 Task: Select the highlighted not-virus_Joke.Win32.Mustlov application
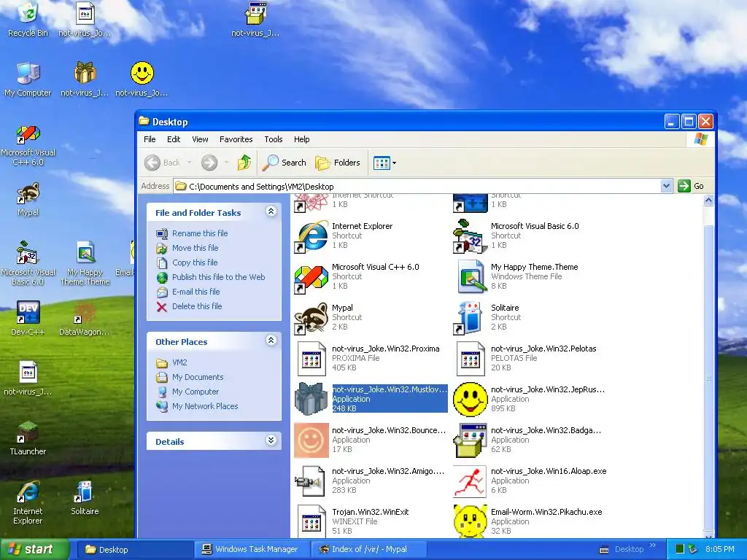tap(371, 399)
